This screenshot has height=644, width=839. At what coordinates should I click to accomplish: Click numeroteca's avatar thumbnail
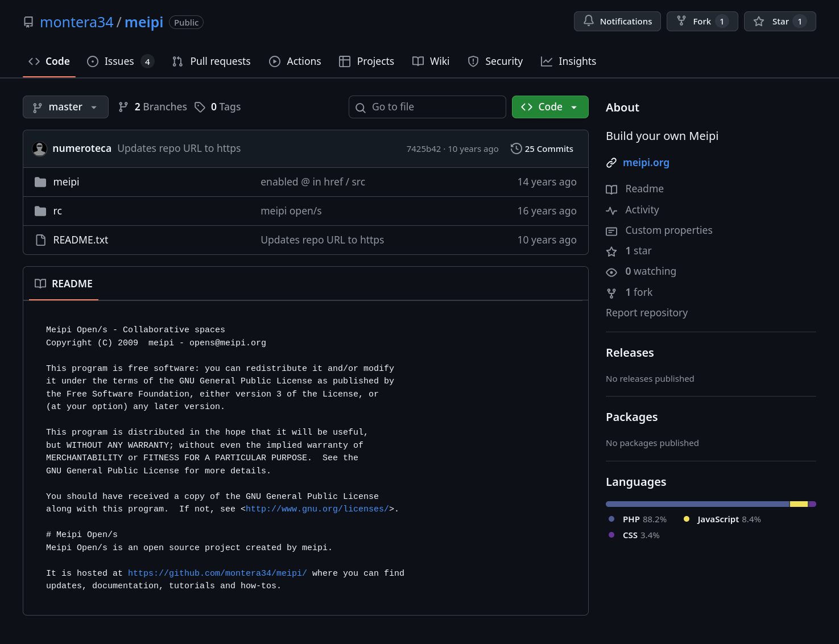click(x=40, y=148)
